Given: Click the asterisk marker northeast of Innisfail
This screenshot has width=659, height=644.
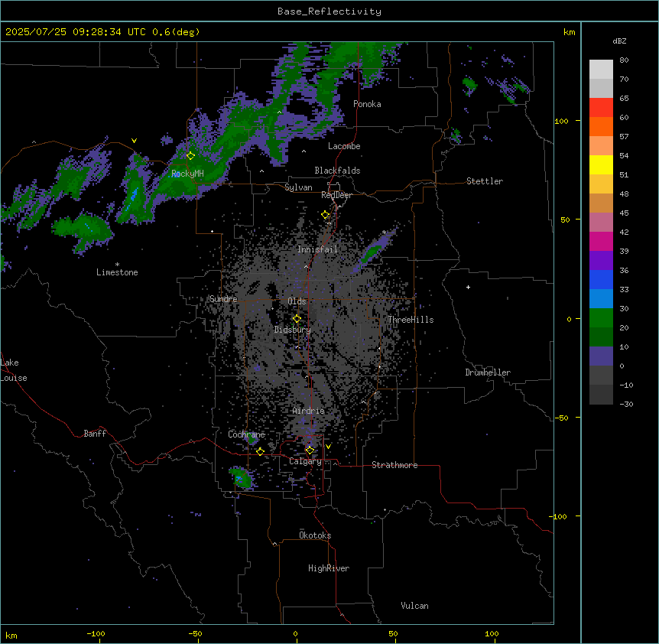Looking at the screenshot, I should 384,233.
